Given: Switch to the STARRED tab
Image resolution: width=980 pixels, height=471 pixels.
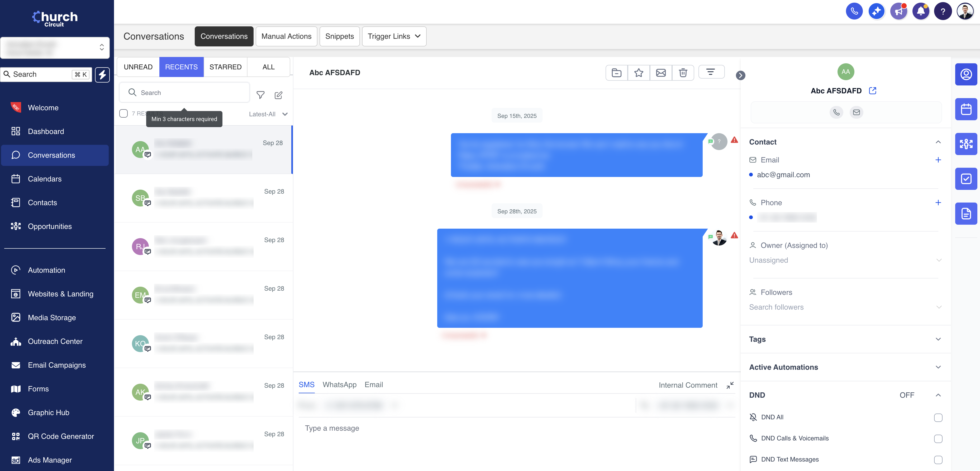Looking at the screenshot, I should pos(226,67).
